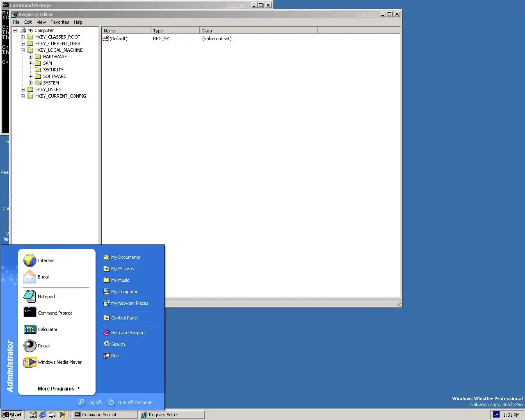This screenshot has width=525, height=420.
Task: Select the HKEY_LOCAL_MACHINE key
Action: coord(59,50)
